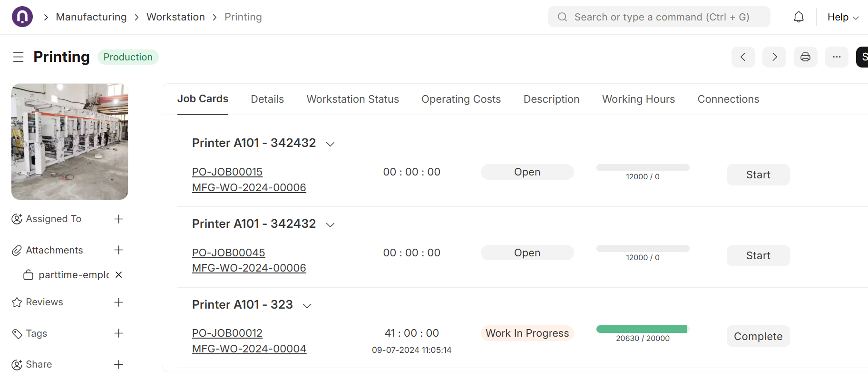Remove the parttime-emplo attachment

tap(119, 275)
